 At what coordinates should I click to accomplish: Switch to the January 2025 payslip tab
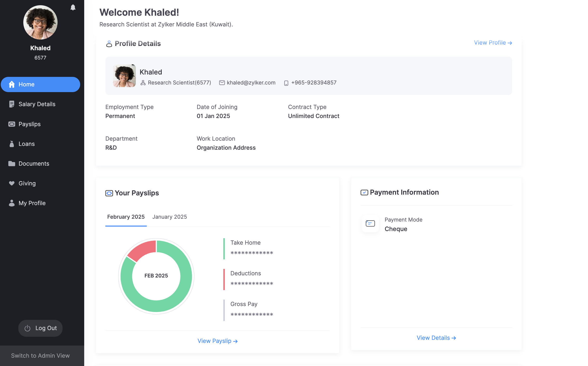(x=170, y=217)
